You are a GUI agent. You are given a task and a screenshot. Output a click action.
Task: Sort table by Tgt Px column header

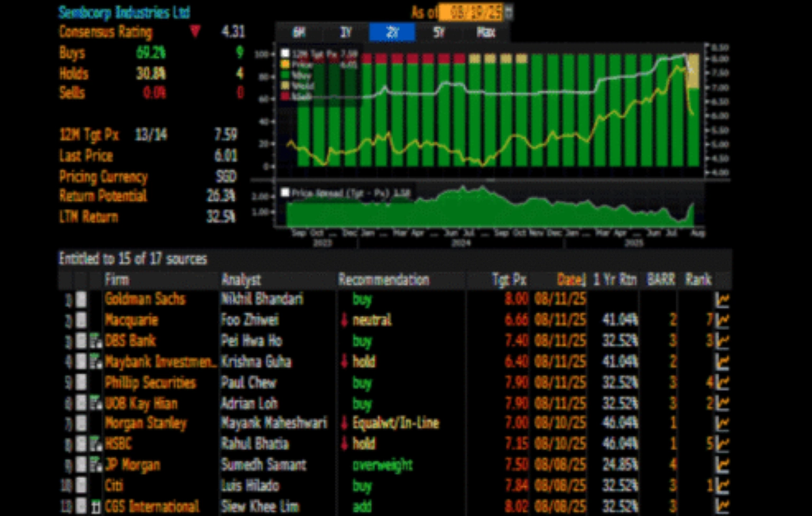tap(510, 279)
